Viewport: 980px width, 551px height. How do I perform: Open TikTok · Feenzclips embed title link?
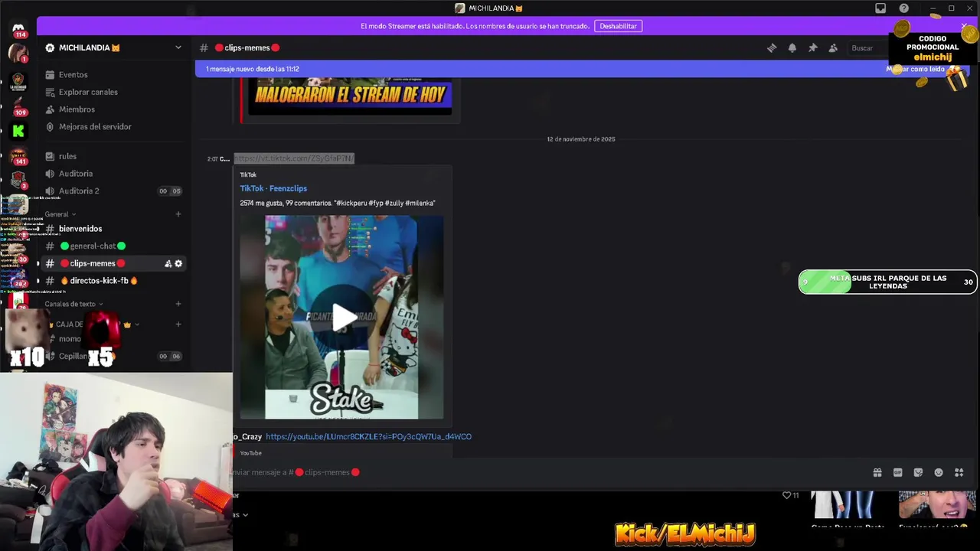click(273, 188)
